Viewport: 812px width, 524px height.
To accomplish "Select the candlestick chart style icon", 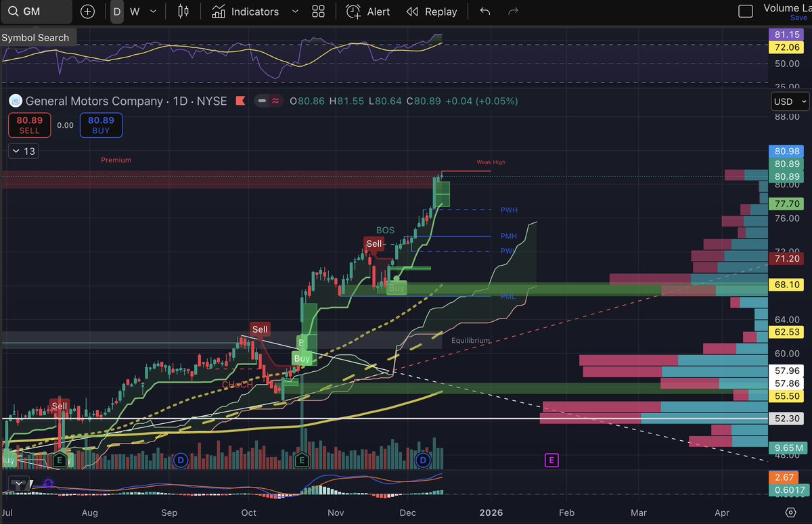I will [x=183, y=11].
